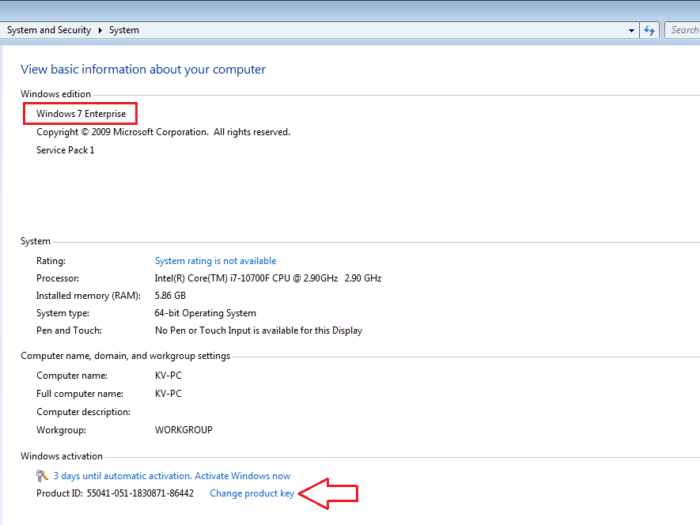Image resolution: width=700 pixels, height=525 pixels.
Task: Click the Windows activation section label
Action: click(61, 456)
